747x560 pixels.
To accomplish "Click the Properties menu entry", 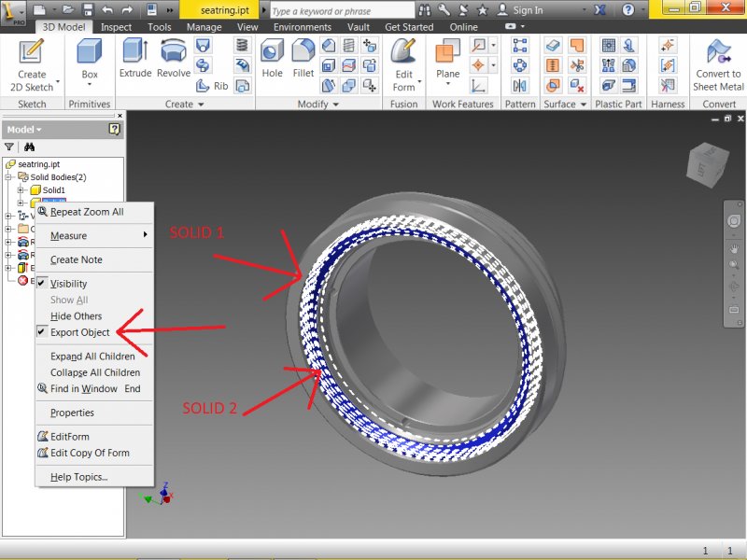I will pos(72,413).
